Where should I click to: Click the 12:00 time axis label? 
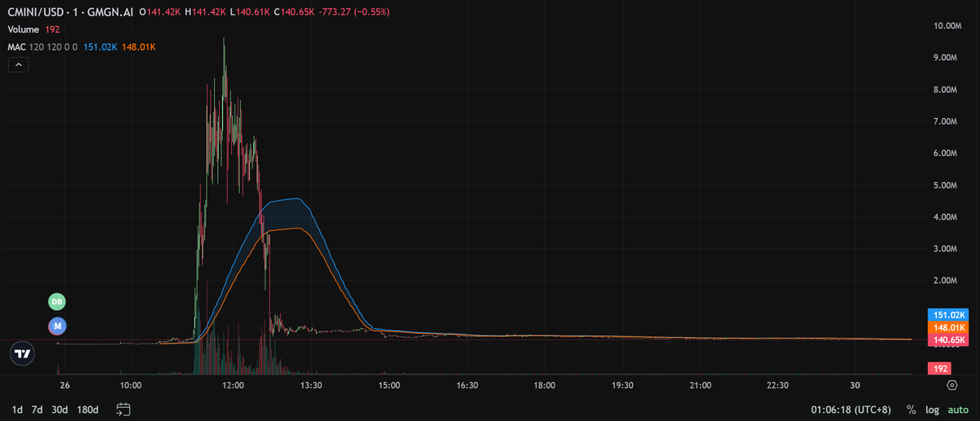click(234, 385)
